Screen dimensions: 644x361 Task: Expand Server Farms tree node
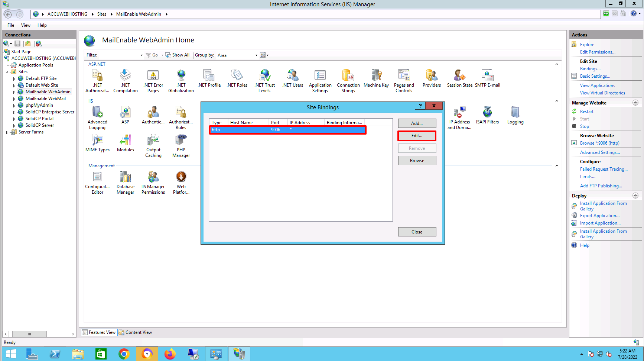click(x=7, y=132)
